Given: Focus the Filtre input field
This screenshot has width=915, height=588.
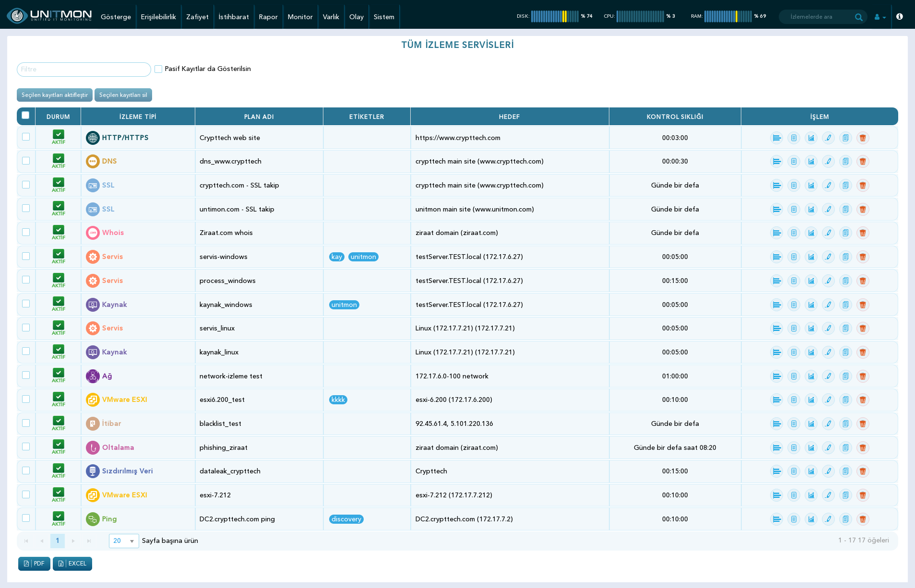Looking at the screenshot, I should [x=84, y=70].
